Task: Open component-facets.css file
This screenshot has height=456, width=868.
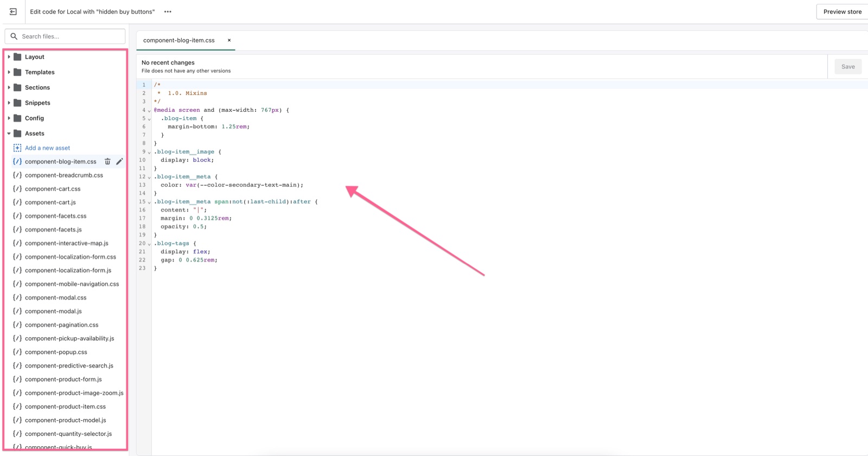Action: 55,216
